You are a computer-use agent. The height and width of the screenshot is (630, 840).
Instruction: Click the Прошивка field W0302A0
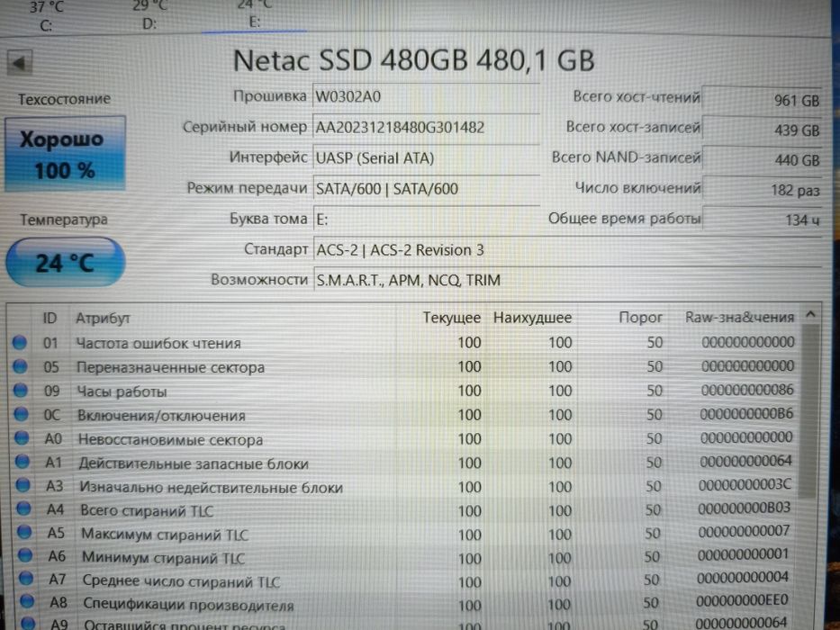pyautogui.click(x=426, y=97)
